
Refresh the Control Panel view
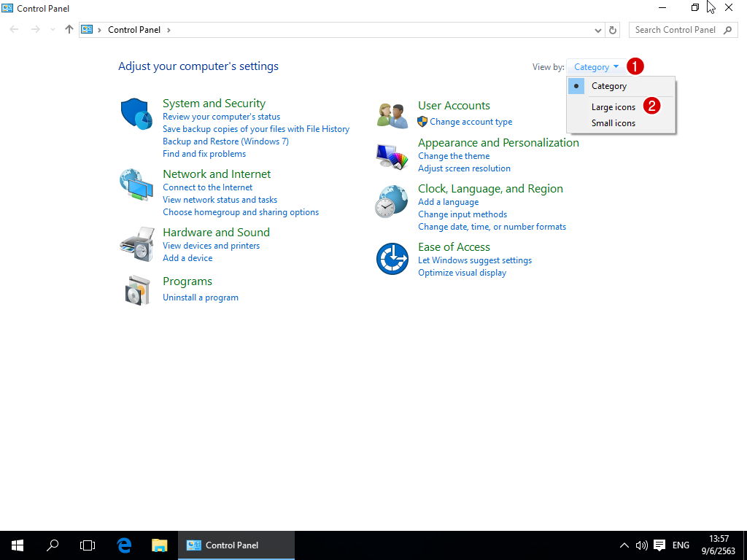[x=613, y=30]
